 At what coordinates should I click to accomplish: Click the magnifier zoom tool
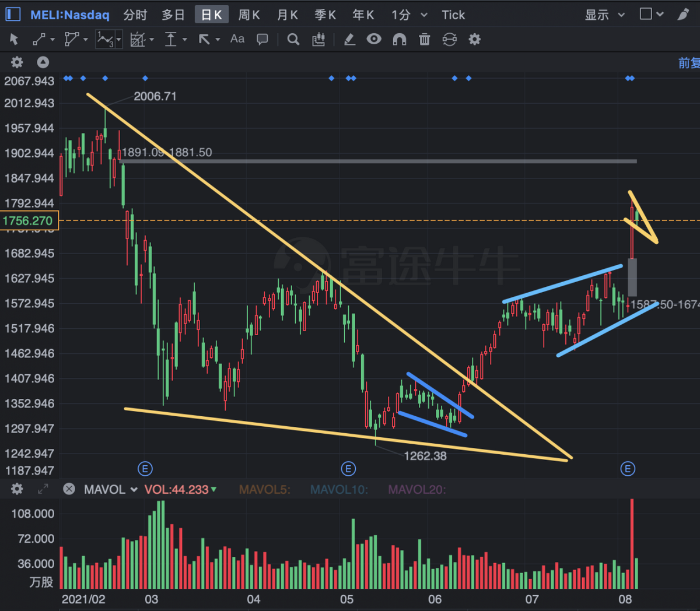coord(293,39)
